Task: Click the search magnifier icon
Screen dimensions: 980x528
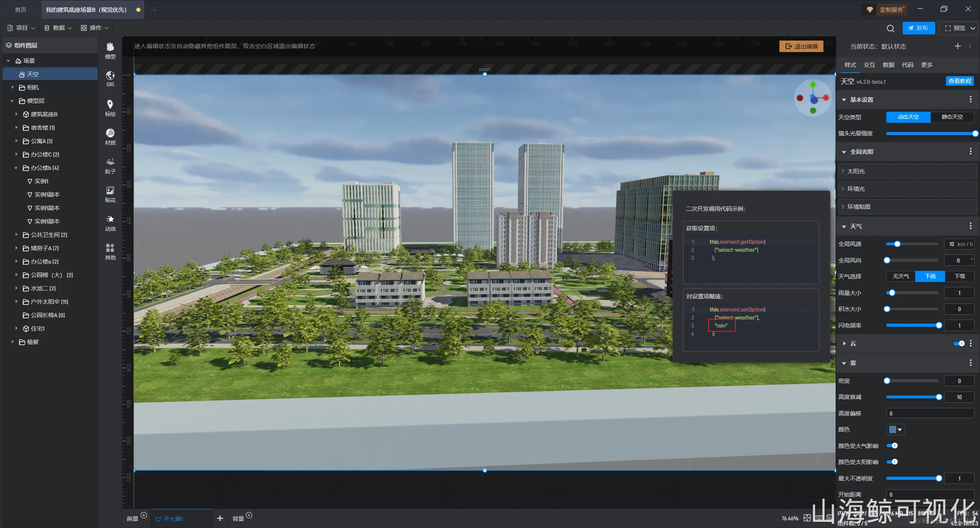Action: pyautogui.click(x=890, y=28)
